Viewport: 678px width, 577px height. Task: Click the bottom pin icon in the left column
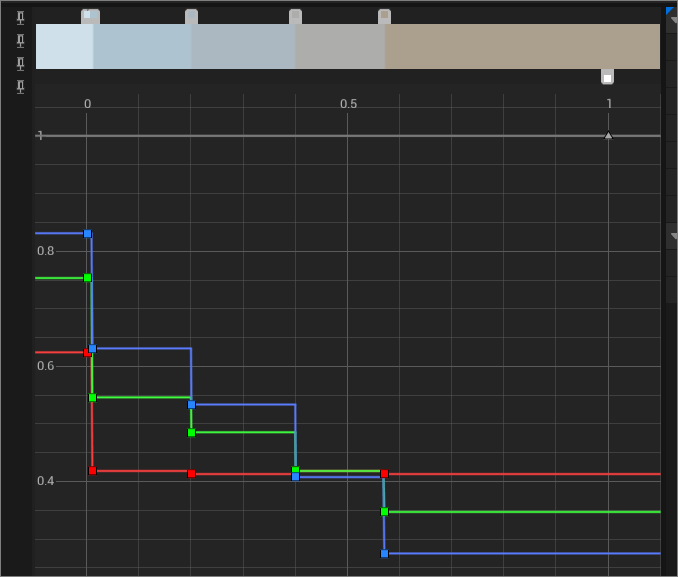[x=20, y=87]
